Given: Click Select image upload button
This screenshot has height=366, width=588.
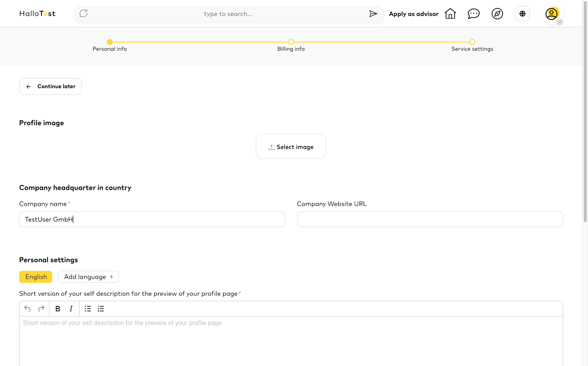Looking at the screenshot, I should point(291,147).
